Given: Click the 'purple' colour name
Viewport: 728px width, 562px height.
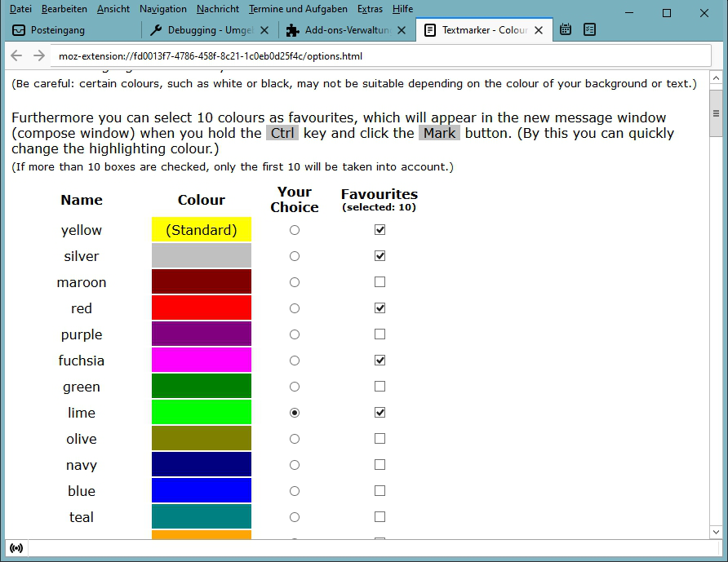Looking at the screenshot, I should 82,334.
